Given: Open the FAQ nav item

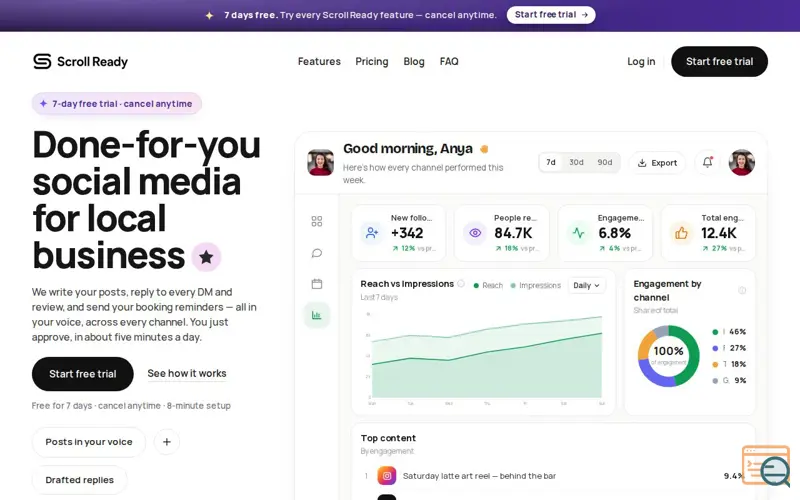Looking at the screenshot, I should (449, 61).
